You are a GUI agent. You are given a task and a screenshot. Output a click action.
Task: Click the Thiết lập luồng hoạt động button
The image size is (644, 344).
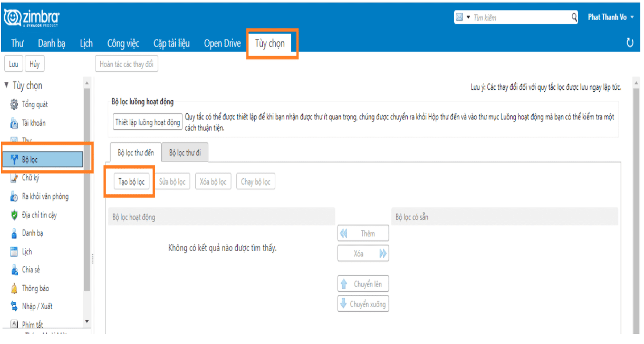point(148,122)
